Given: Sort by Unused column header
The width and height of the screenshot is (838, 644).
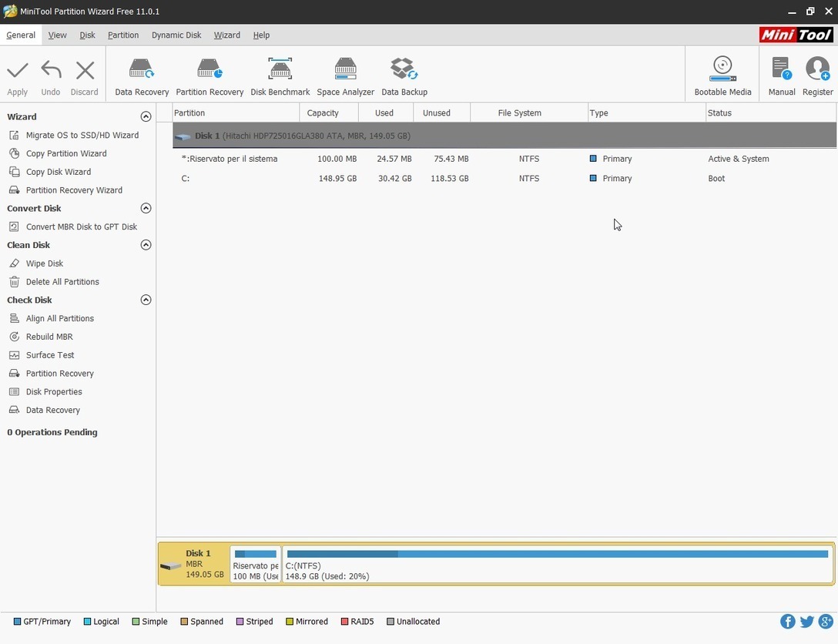Looking at the screenshot, I should tap(441, 112).
